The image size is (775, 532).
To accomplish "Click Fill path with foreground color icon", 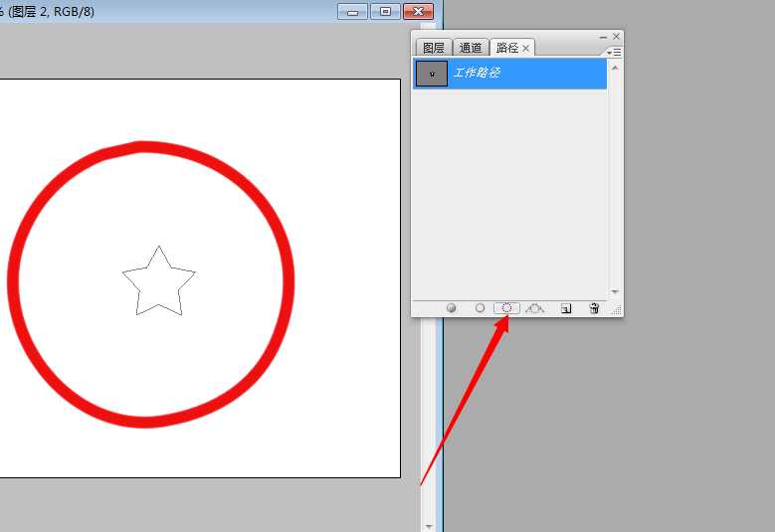I will click(x=451, y=308).
